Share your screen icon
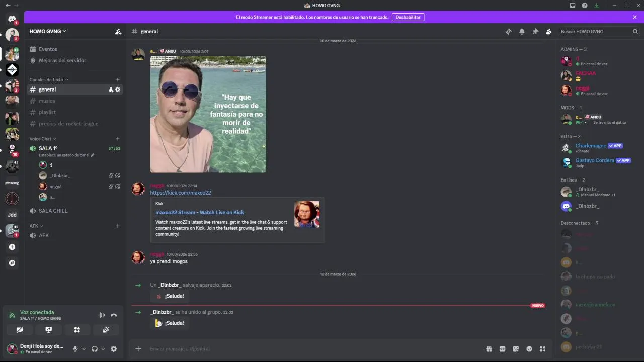The width and height of the screenshot is (644, 362). [x=48, y=330]
